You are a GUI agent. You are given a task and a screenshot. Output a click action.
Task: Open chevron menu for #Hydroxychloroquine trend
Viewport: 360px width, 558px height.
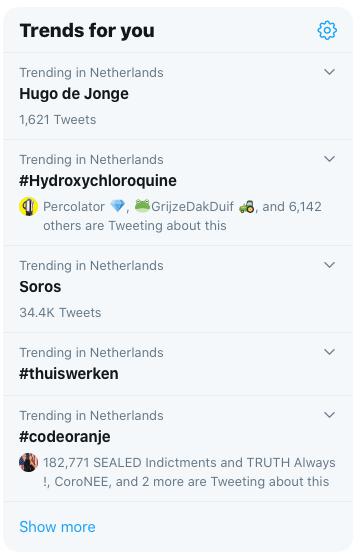(329, 159)
